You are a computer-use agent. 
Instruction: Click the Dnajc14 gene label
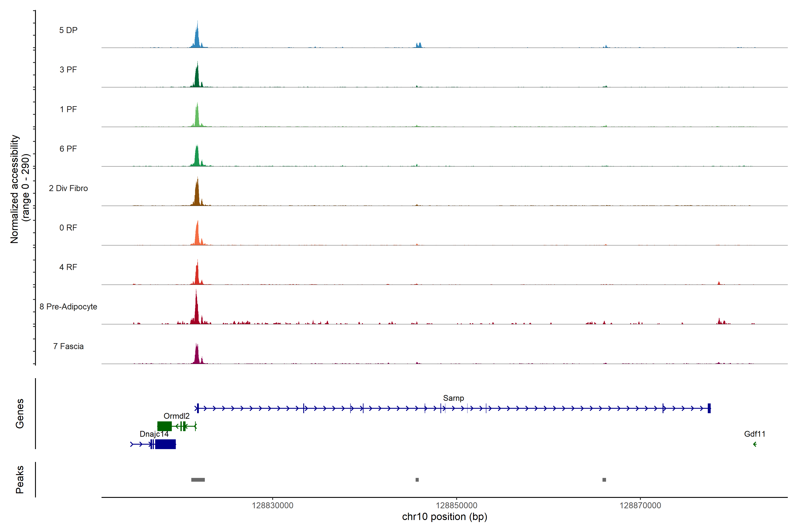click(154, 434)
